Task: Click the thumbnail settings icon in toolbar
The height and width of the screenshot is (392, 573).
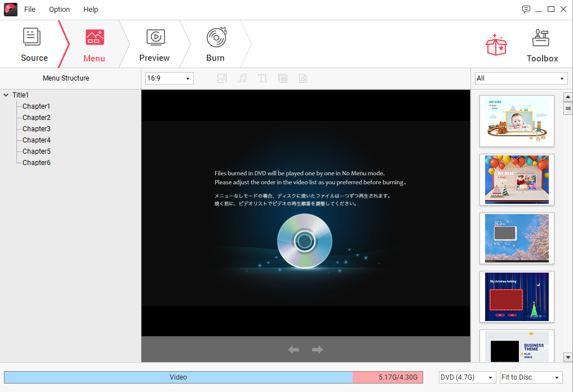Action: click(x=303, y=79)
